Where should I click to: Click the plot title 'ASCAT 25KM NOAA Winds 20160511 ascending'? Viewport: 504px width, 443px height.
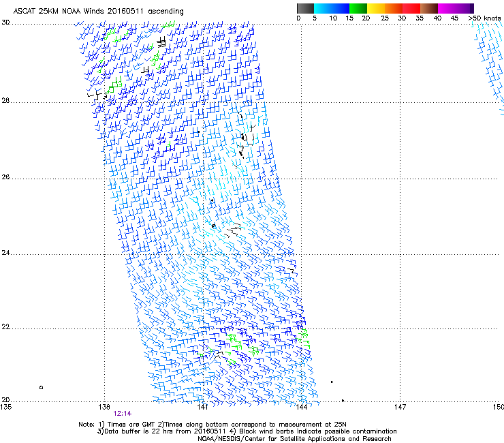tap(98, 12)
